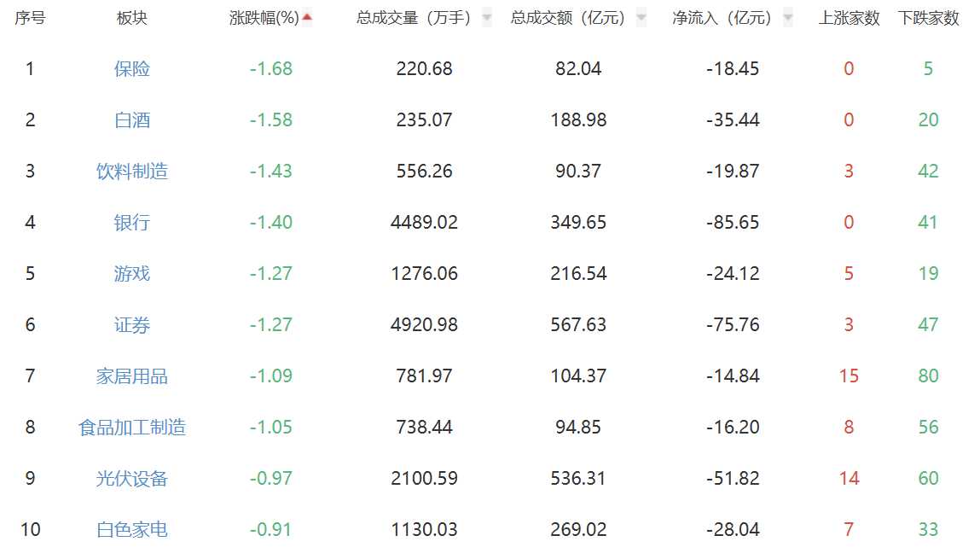Open the 白色家电 sector link

[x=132, y=530]
